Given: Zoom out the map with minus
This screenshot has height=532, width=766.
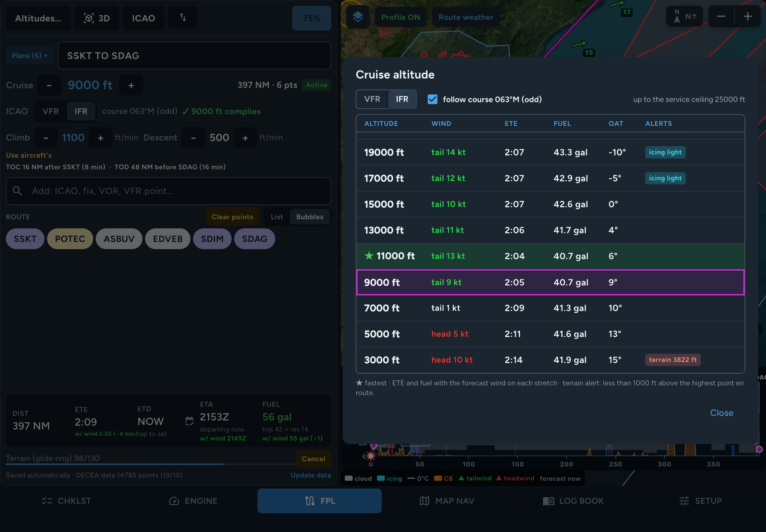Looking at the screenshot, I should pos(721,16).
